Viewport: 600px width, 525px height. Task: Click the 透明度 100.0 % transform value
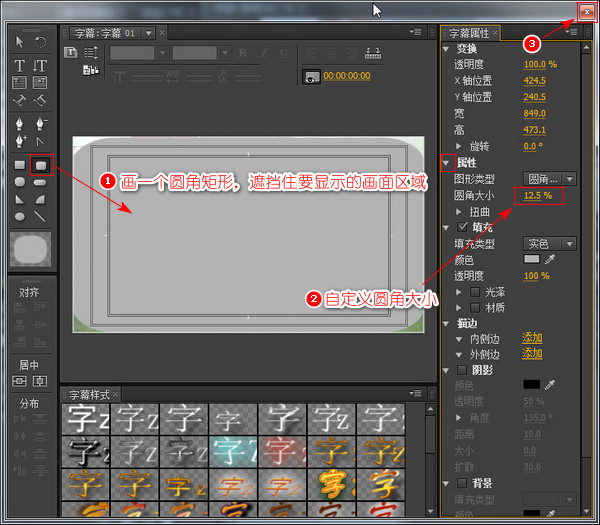[x=540, y=64]
